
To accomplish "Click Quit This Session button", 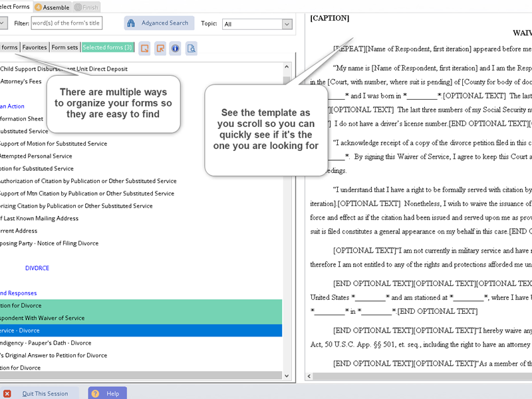I will pos(45,393).
